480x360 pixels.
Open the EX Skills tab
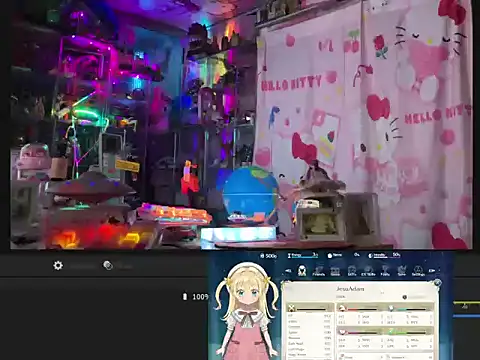368,271
